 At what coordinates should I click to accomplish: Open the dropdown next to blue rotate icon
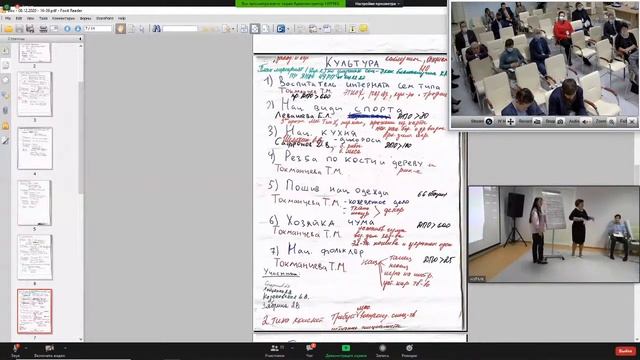[x=288, y=29]
